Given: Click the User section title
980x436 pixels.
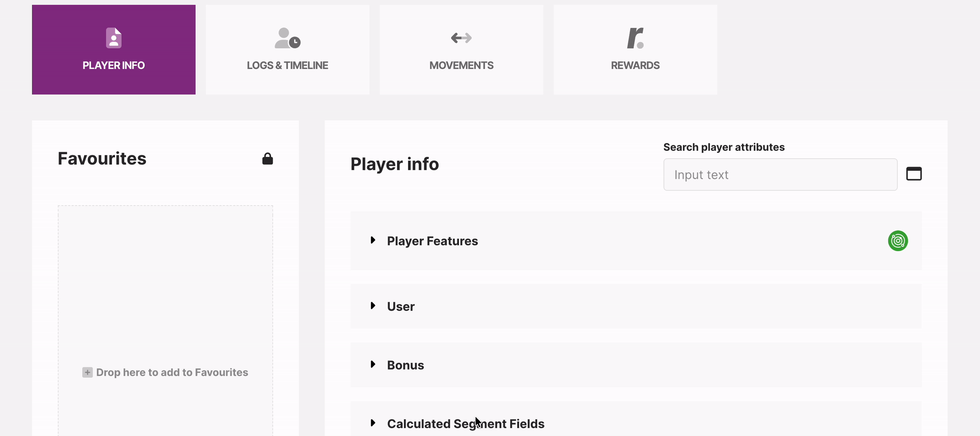Looking at the screenshot, I should 400,306.
